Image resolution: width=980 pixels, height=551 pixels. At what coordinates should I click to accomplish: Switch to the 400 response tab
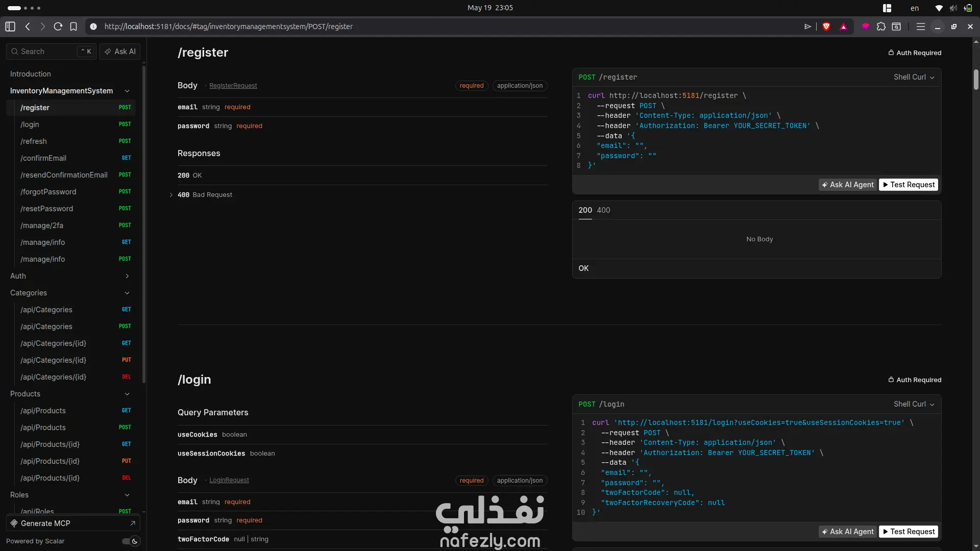[x=603, y=210]
